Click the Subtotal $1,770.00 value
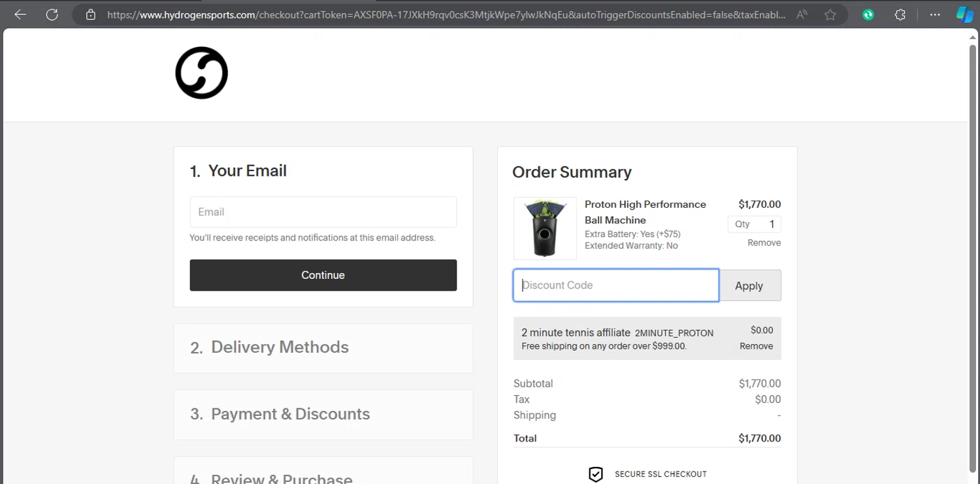The width and height of the screenshot is (980, 484). pos(760,383)
